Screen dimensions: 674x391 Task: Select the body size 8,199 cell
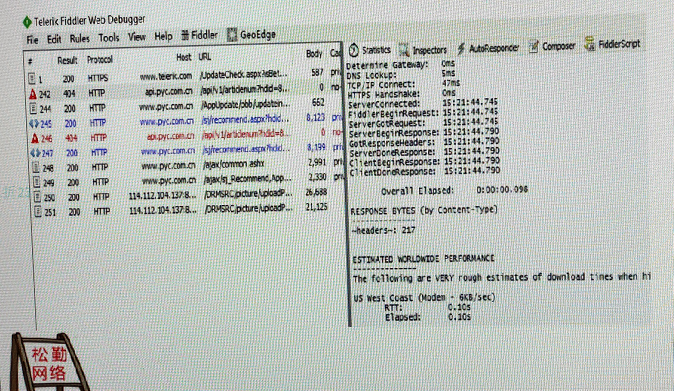[x=316, y=147]
